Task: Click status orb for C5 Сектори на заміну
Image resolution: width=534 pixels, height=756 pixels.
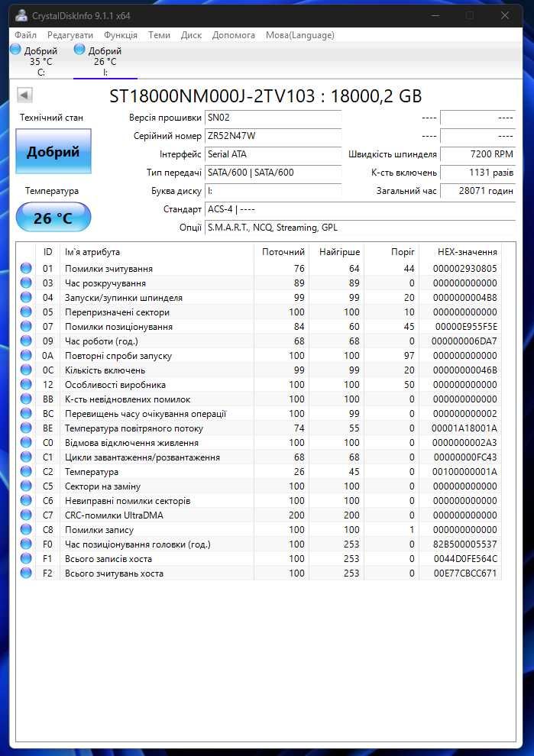Action: tap(26, 486)
